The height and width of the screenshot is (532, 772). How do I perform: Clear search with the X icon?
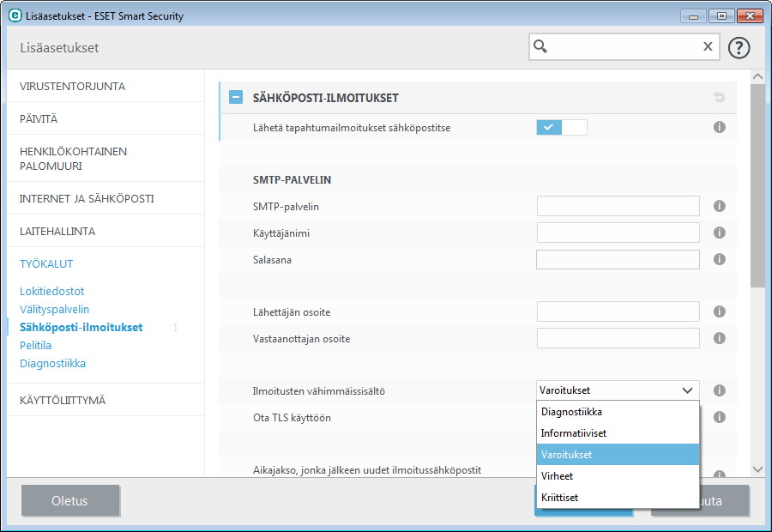click(x=708, y=46)
